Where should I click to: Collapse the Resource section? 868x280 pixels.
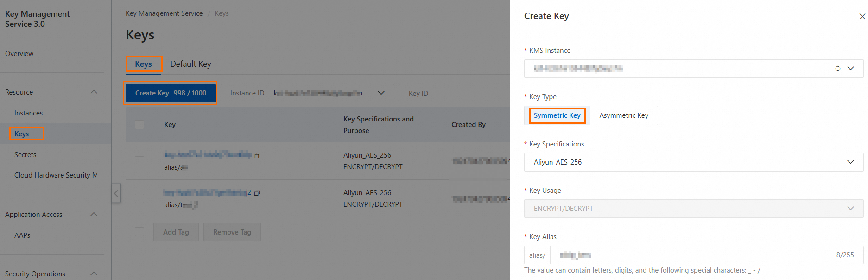point(94,92)
